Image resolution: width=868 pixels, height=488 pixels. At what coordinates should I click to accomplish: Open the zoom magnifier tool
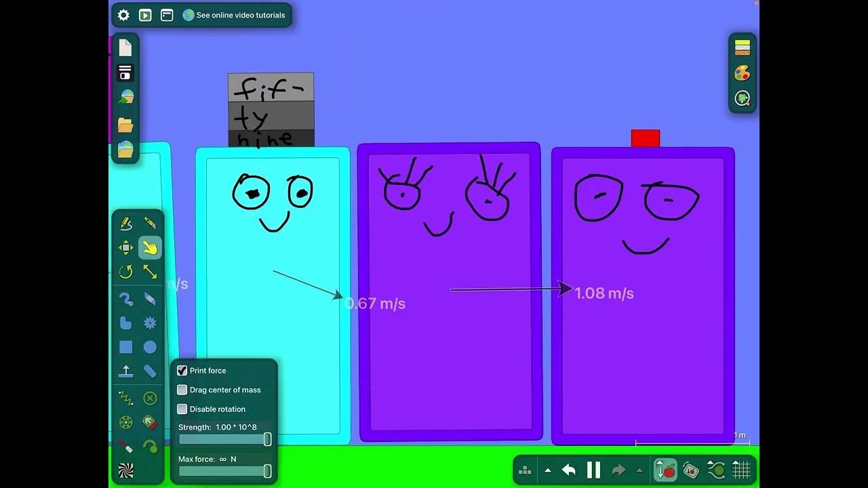[x=743, y=99]
